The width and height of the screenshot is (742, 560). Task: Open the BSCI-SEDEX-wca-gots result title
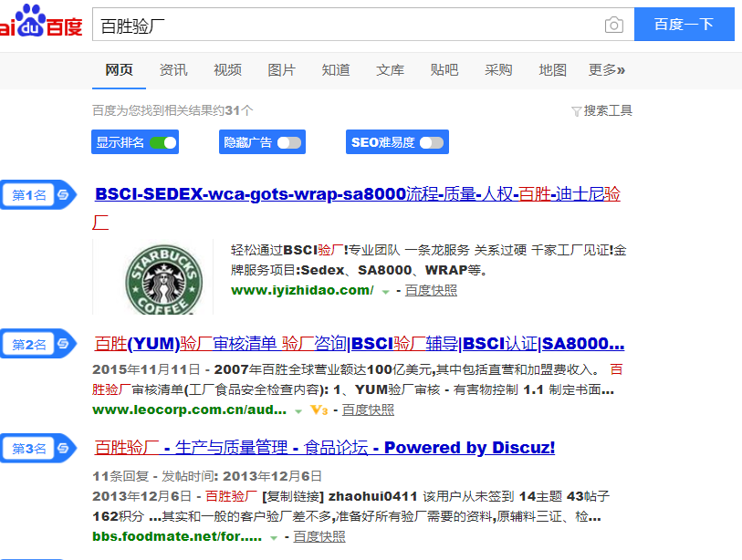pyautogui.click(x=357, y=208)
